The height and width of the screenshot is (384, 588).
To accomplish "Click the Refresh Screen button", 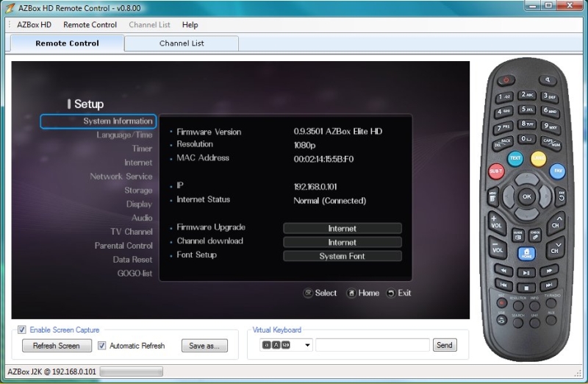I will pos(57,346).
